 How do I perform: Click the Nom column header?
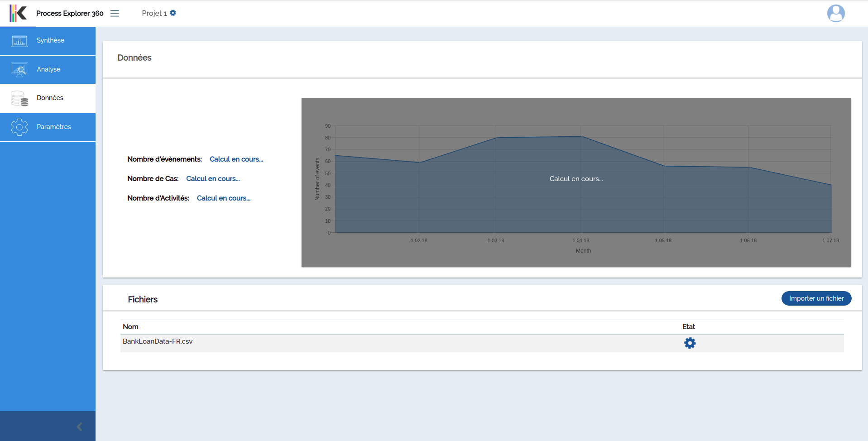click(130, 327)
